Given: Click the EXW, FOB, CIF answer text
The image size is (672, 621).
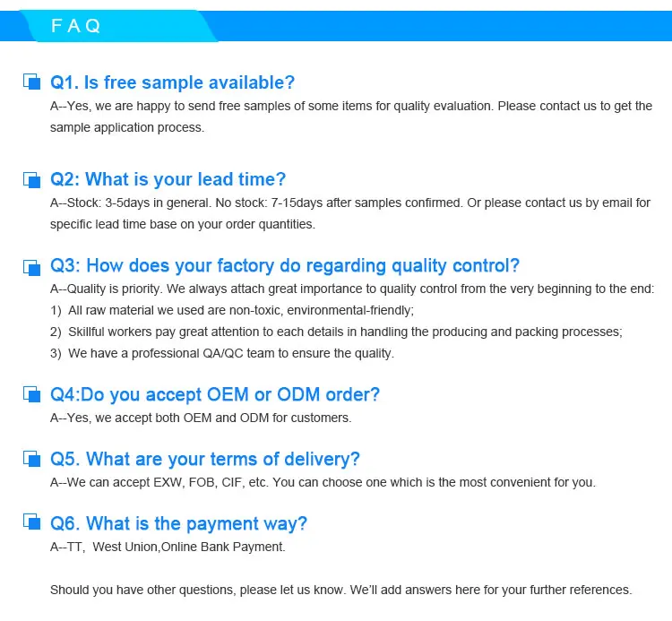Looking at the screenshot, I should 323,482.
